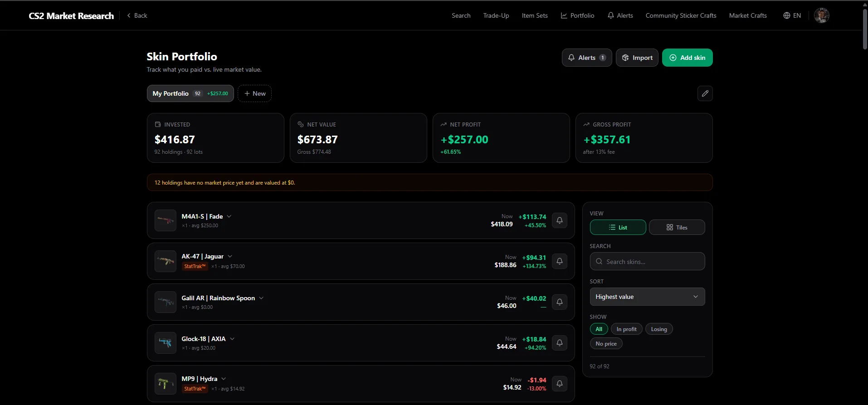Open the Highest value sort dropdown

647,297
